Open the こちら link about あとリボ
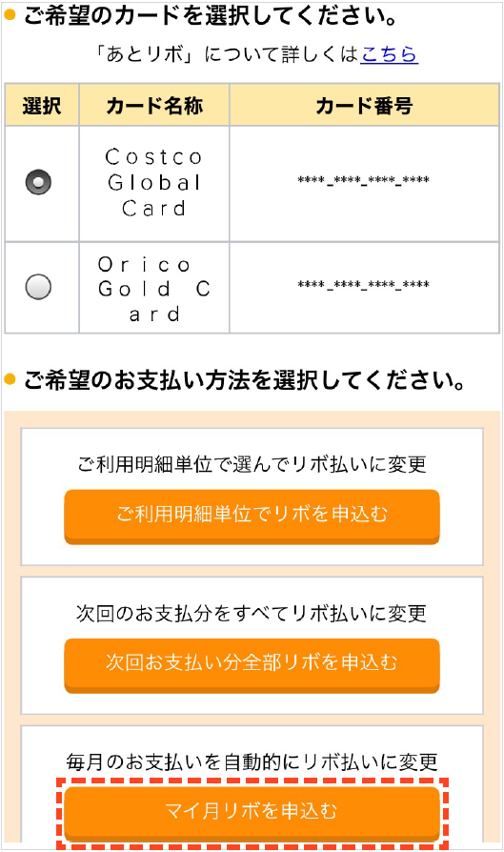 pos(389,53)
